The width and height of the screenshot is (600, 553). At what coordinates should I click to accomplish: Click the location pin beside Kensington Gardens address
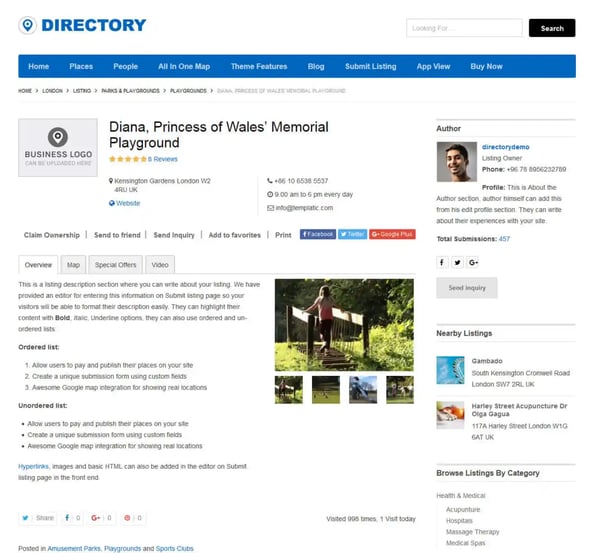coord(111,181)
